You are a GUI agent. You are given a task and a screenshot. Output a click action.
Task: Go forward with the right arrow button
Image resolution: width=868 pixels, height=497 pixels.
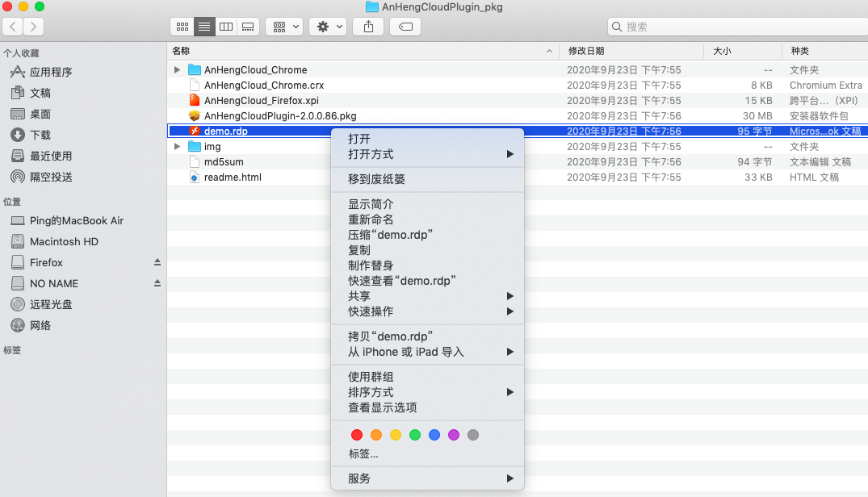(33, 27)
